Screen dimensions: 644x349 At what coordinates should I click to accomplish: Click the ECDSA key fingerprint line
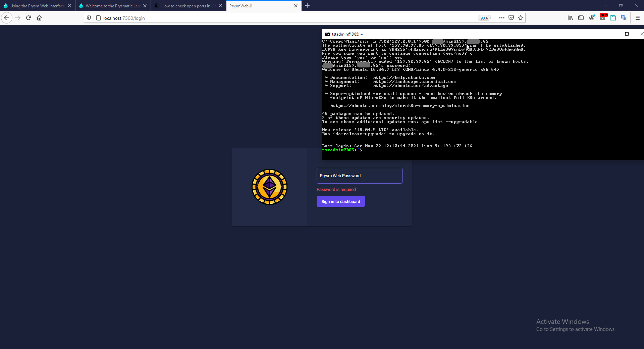(x=424, y=49)
